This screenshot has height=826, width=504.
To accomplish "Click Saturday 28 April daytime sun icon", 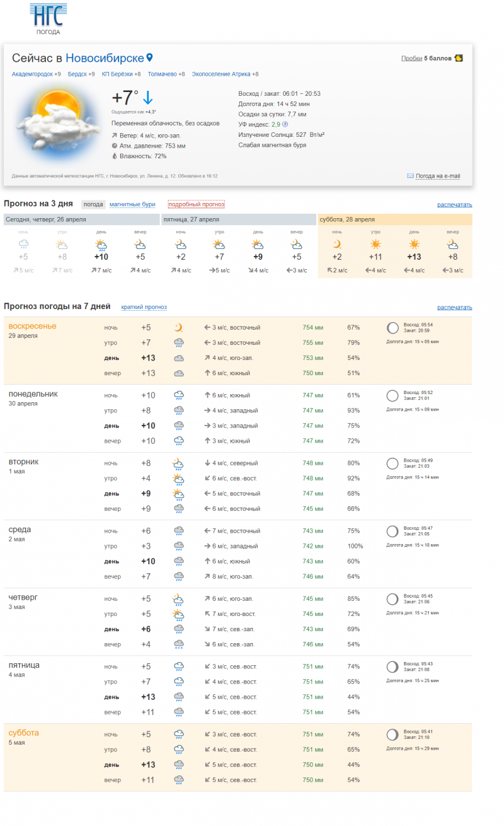I will [414, 245].
